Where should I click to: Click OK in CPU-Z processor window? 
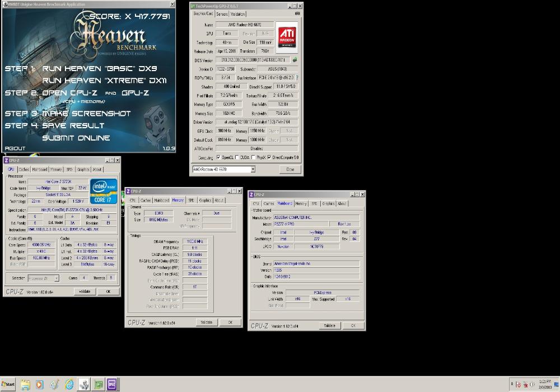(108, 292)
